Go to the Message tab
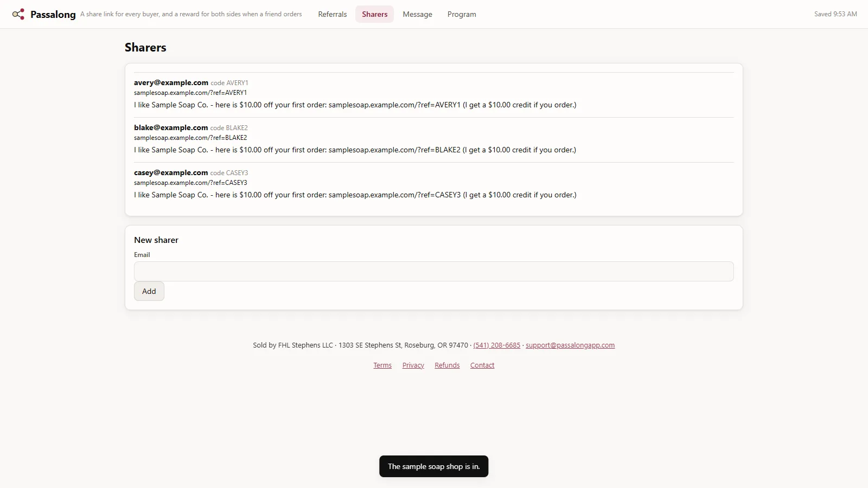 [418, 14]
